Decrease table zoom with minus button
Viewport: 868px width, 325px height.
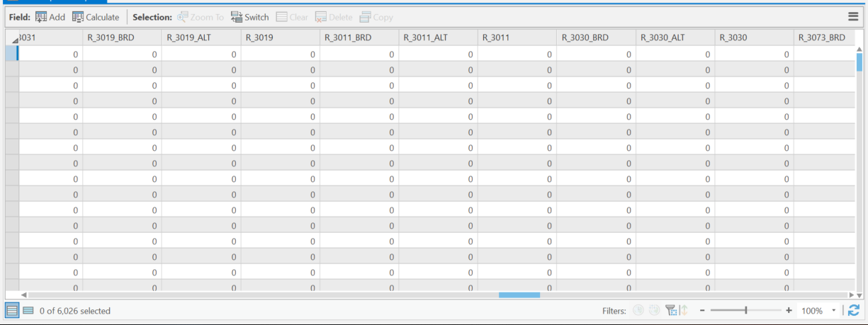(x=702, y=311)
